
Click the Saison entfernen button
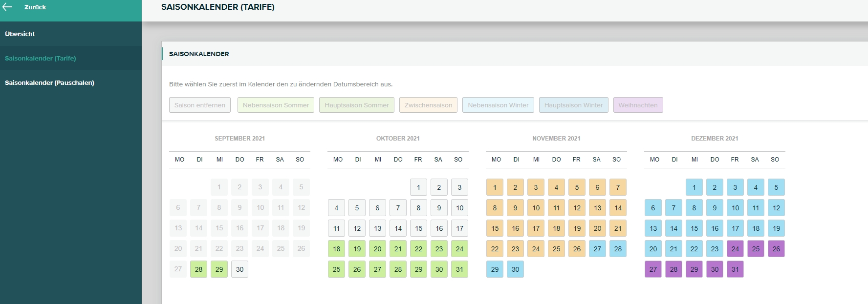pos(200,105)
